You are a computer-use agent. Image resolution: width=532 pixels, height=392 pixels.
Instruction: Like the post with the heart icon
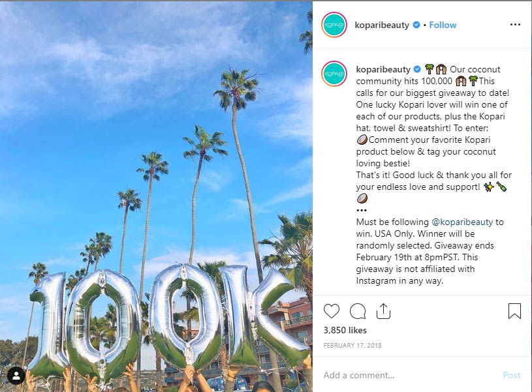(332, 311)
